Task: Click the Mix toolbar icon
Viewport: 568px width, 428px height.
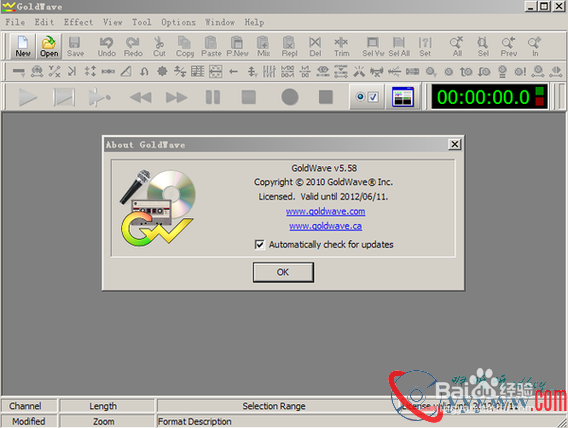Action: pos(263,46)
